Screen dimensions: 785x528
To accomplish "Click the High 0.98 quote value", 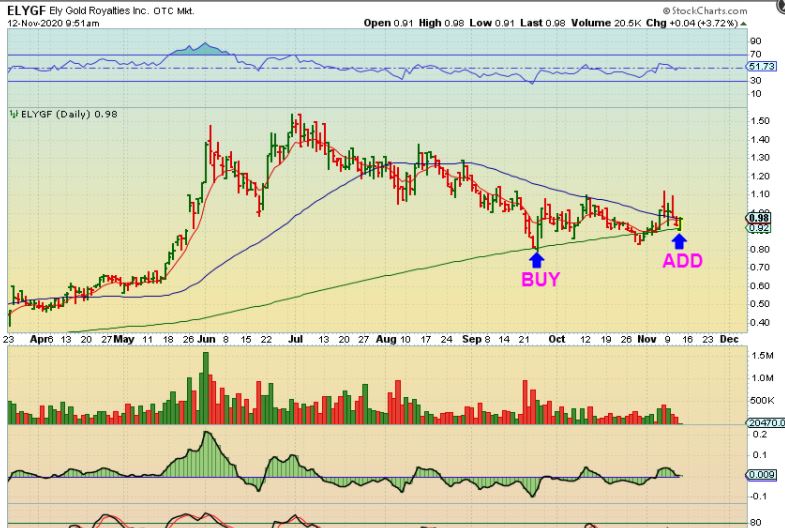I will coord(442,23).
